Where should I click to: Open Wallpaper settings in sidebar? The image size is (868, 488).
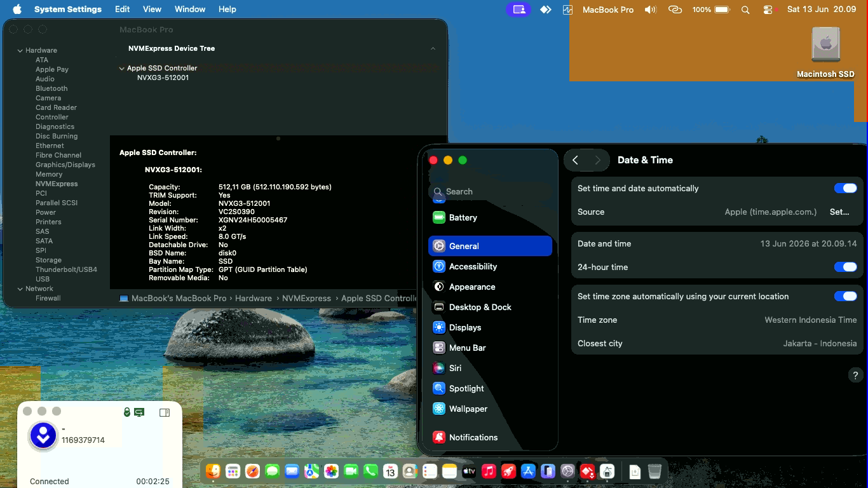point(490,409)
